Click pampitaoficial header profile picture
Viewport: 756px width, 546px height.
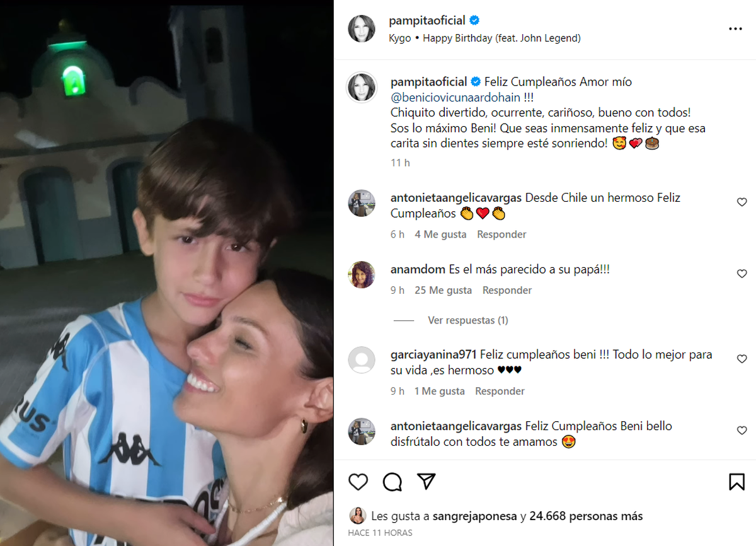362,29
